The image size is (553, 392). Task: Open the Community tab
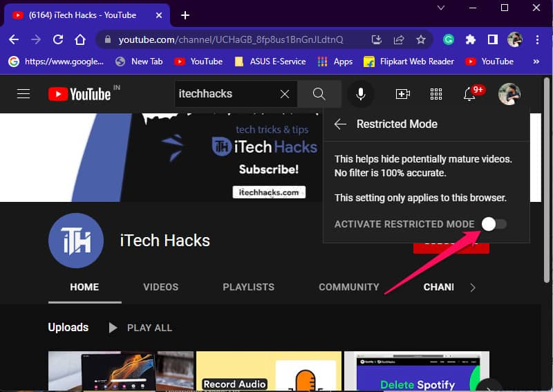pyautogui.click(x=348, y=287)
